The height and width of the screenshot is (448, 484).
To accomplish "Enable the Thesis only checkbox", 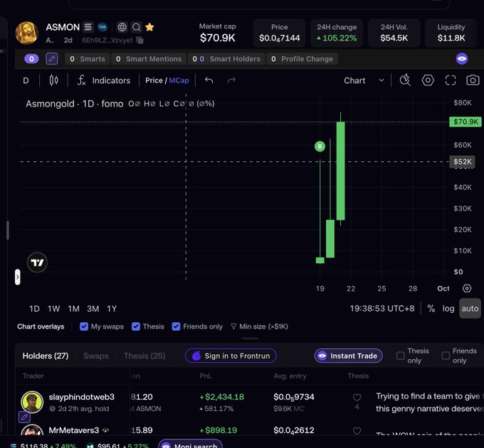I will pos(400,356).
